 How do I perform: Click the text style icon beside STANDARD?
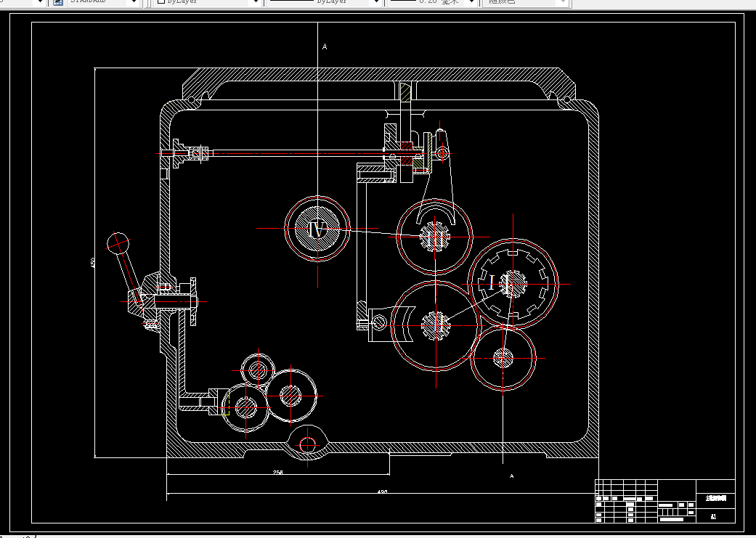(x=58, y=2)
